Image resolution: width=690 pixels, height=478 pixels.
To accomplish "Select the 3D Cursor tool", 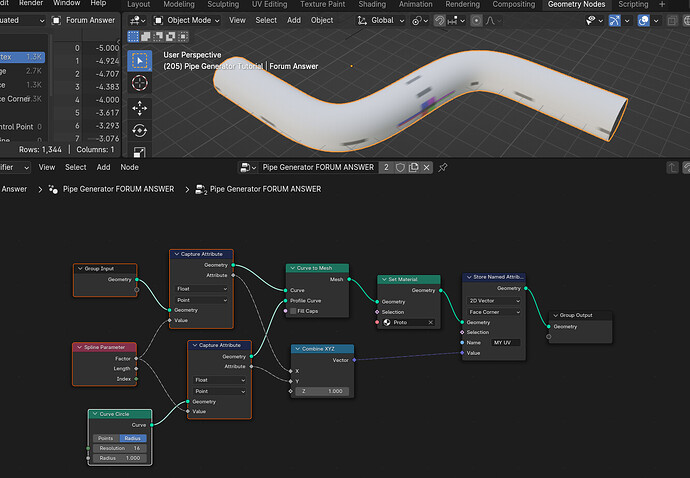I will (139, 83).
